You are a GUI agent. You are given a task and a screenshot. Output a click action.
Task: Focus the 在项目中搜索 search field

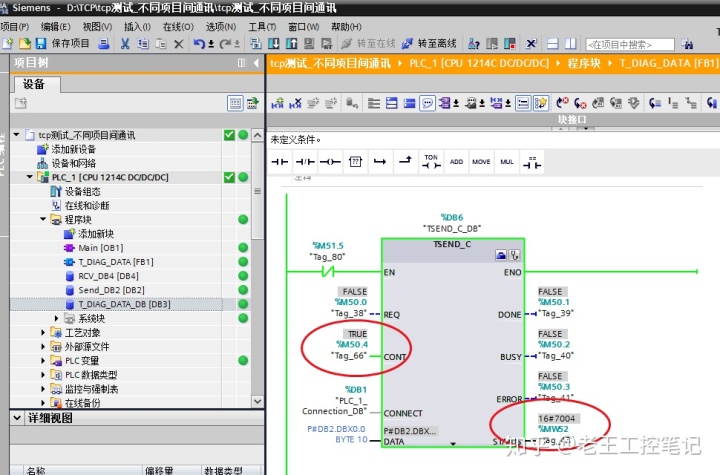[x=630, y=45]
